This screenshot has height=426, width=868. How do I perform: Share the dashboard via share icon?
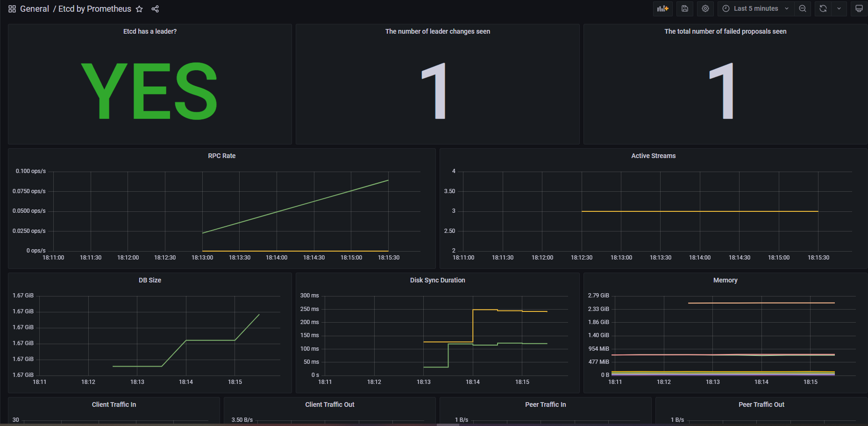pyautogui.click(x=155, y=9)
